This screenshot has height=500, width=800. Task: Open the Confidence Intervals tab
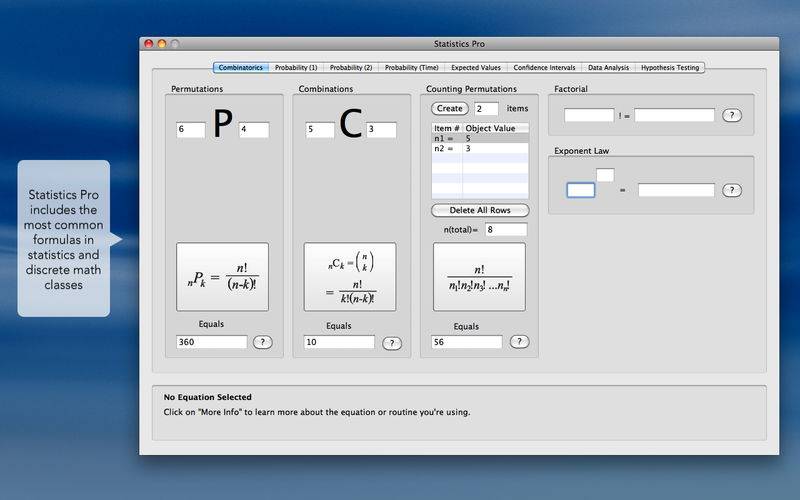pos(544,67)
